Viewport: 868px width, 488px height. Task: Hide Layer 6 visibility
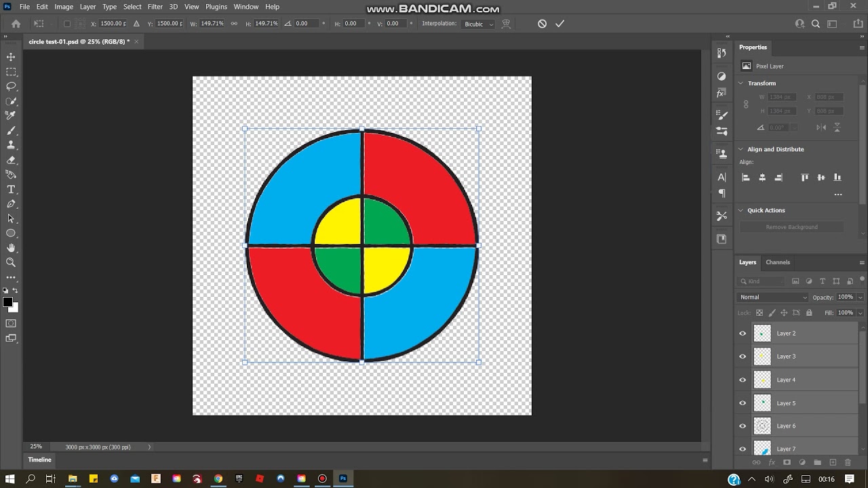(x=743, y=426)
